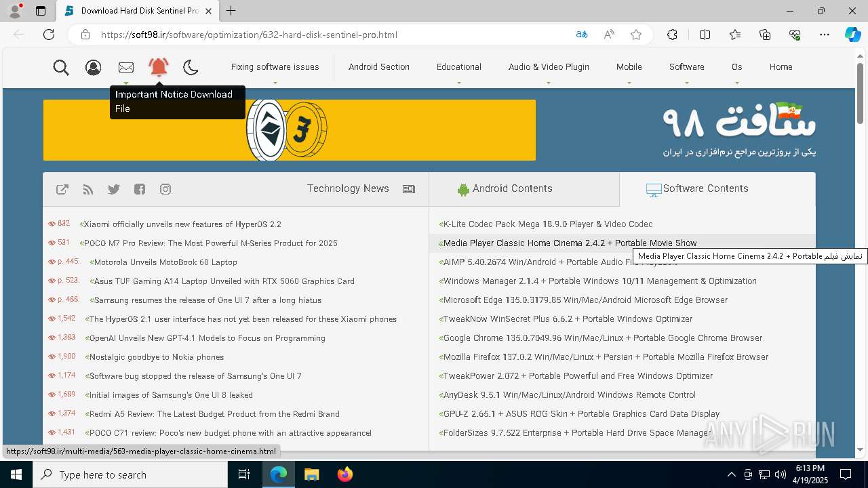Select the Technology News heading
868x488 pixels.
(x=348, y=188)
